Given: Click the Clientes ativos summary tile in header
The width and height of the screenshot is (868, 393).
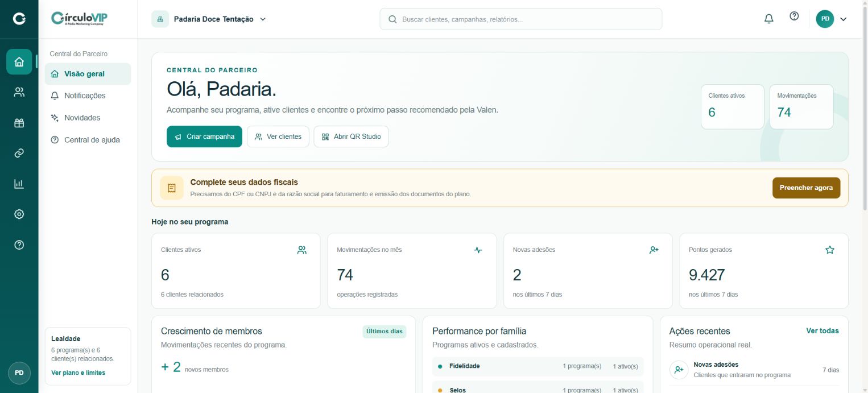Looking at the screenshot, I should (733, 107).
